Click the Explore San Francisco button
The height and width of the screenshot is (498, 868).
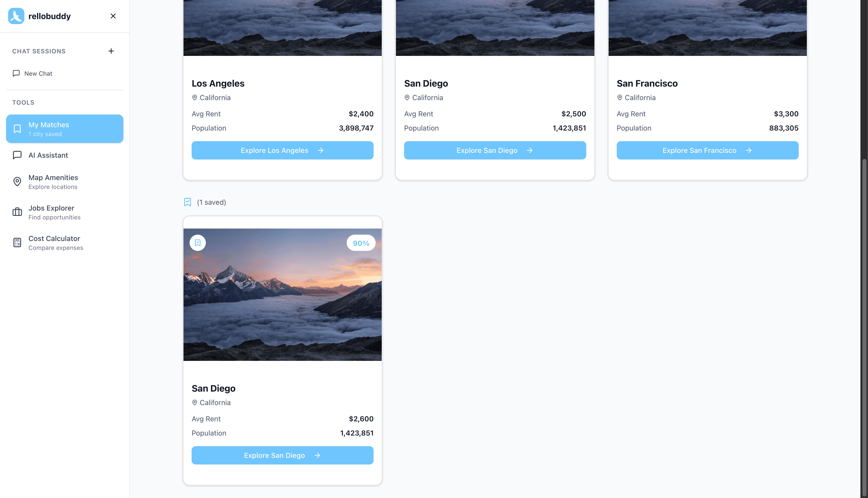coord(707,151)
